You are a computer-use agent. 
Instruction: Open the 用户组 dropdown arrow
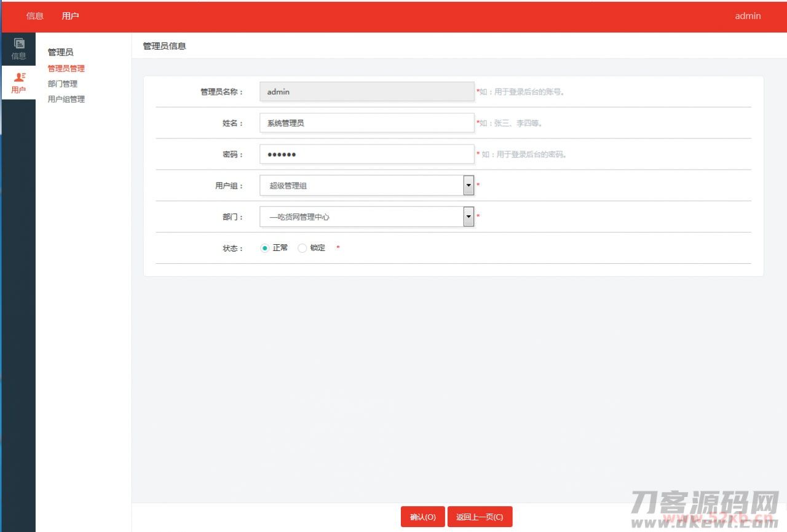pos(469,185)
